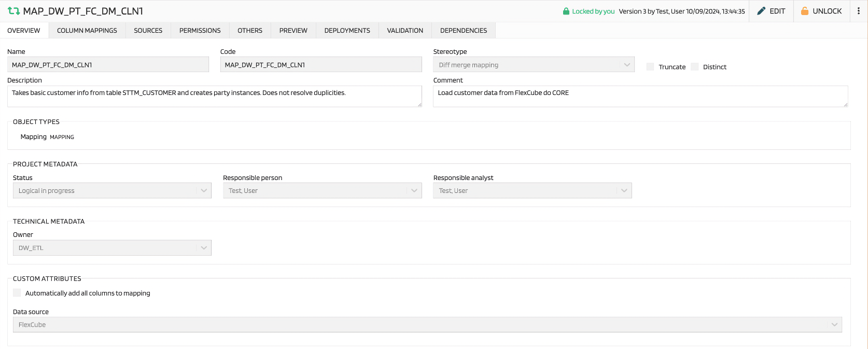Expand the Data source dropdown
This screenshot has width=868, height=349.
427,325
